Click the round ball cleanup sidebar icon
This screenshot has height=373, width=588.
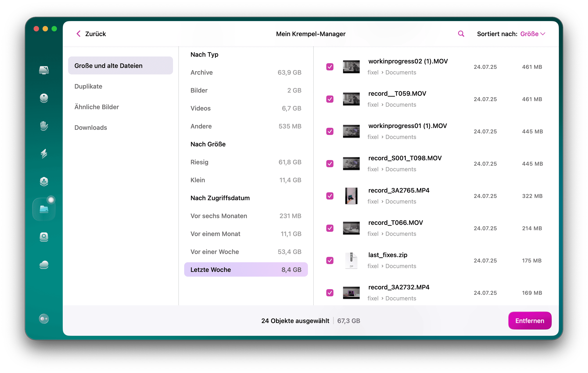click(x=44, y=98)
